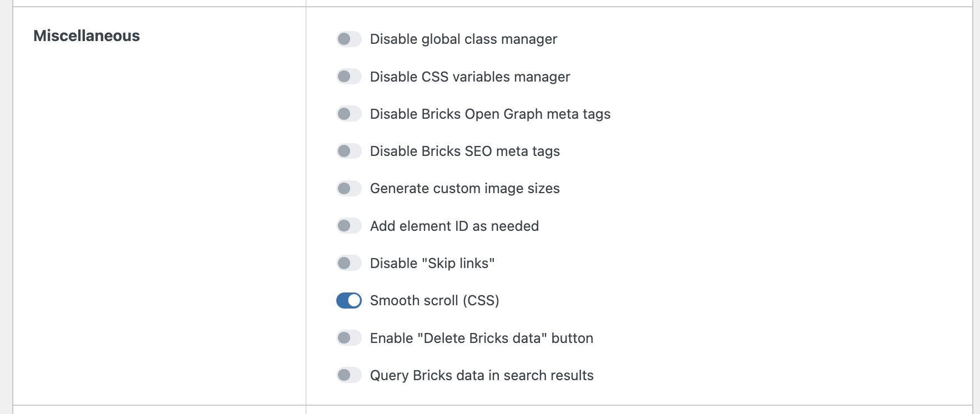Viewport: 980px width, 414px height.
Task: Toggle the Add element ID as needed switch
Action: tap(348, 226)
